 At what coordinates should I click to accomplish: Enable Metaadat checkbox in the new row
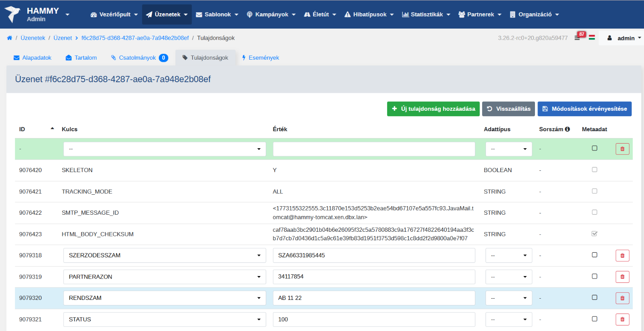coord(595,148)
